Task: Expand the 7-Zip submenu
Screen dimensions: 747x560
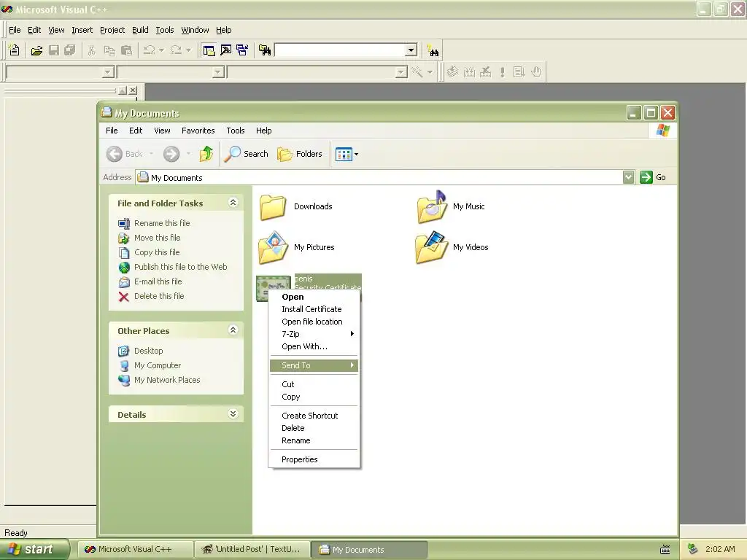Action: [314, 334]
